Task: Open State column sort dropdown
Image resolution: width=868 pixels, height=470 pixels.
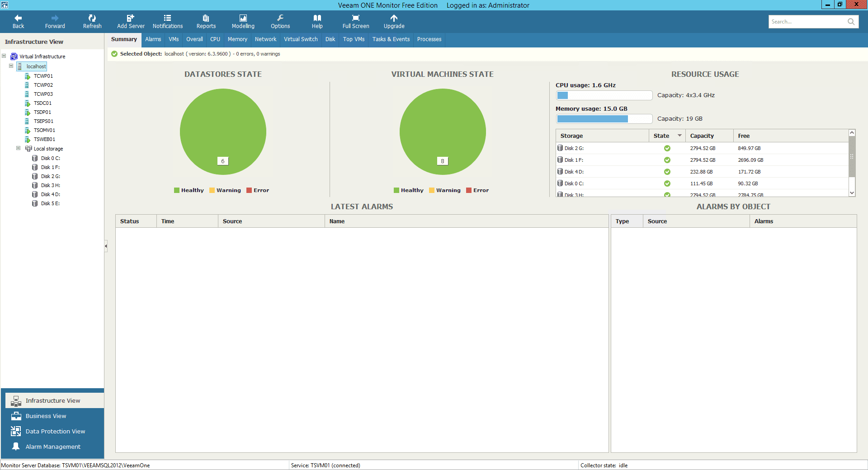Action: tap(679, 136)
